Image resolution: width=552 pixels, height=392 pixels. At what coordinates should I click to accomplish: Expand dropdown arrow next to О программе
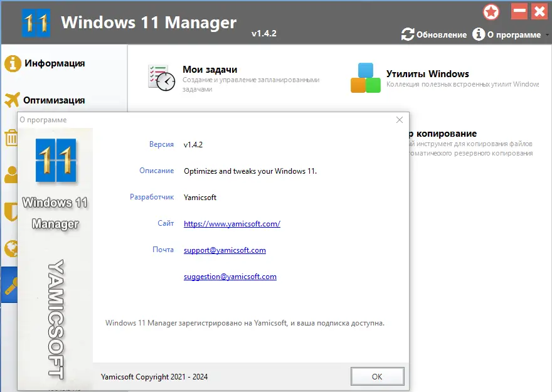(547, 35)
